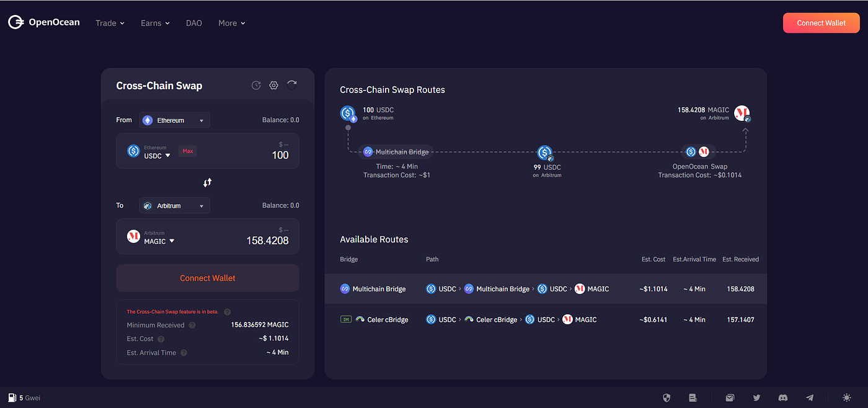The image size is (868, 408).
Task: Open the To chain Arbitrum dropdown
Action: 175,205
